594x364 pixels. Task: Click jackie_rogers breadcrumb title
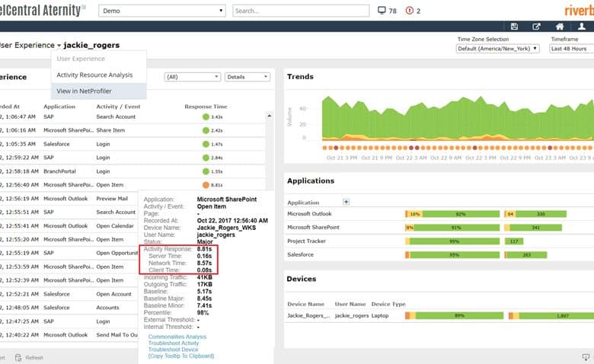click(91, 45)
